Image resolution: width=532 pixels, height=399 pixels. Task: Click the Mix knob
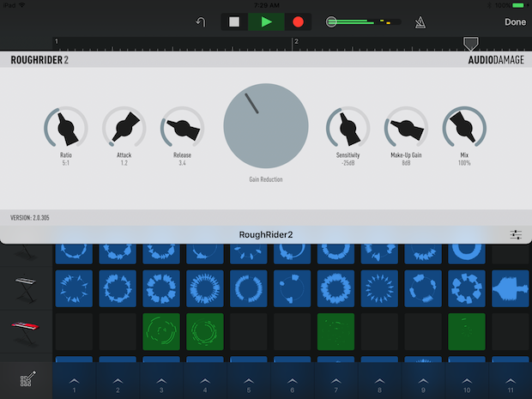point(464,128)
